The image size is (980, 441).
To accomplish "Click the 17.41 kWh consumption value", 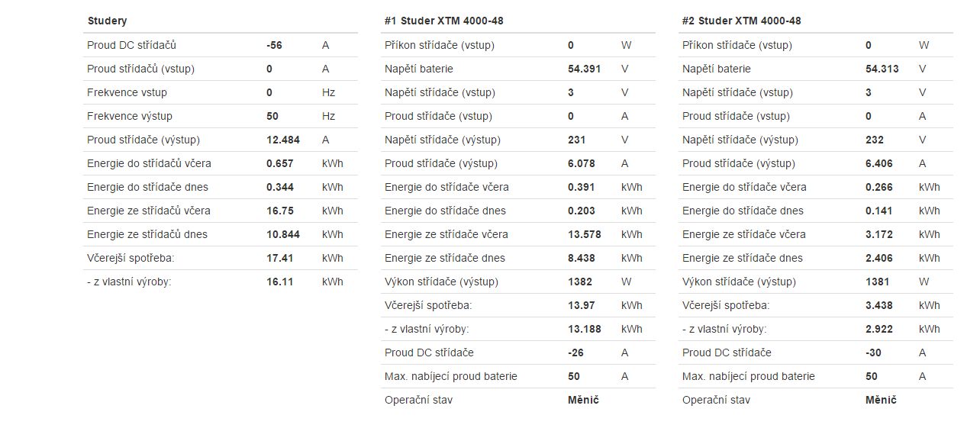I will (279, 258).
